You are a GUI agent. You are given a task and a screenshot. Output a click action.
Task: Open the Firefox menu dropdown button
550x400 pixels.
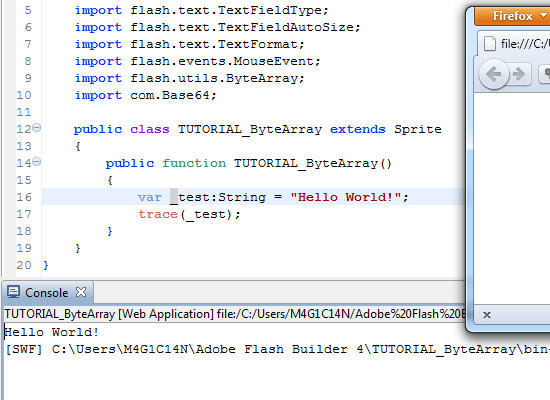point(512,16)
